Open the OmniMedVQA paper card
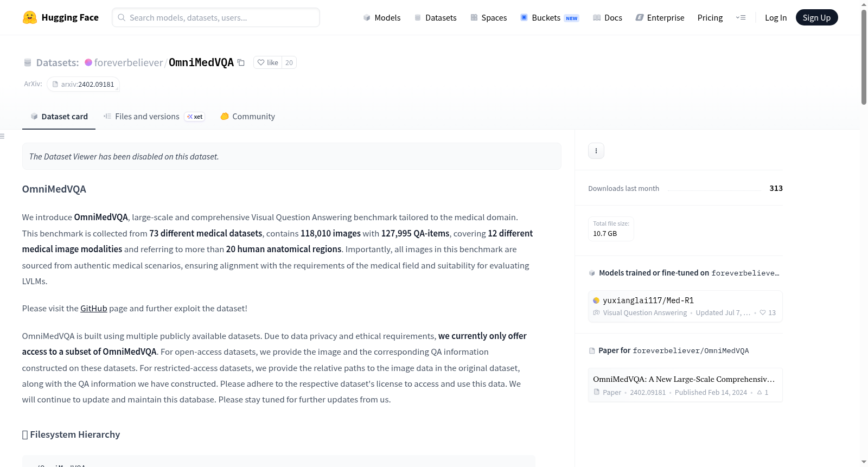Screen dimensions: 868x467 click(x=685, y=385)
